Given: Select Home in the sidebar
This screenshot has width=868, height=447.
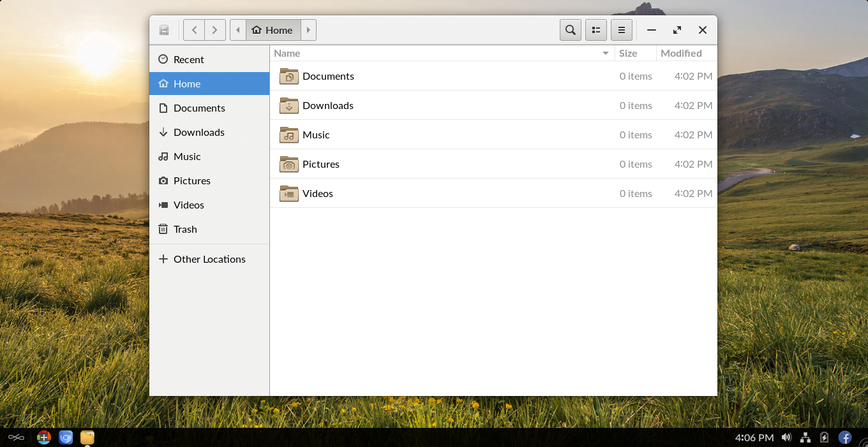Looking at the screenshot, I should pyautogui.click(x=209, y=84).
